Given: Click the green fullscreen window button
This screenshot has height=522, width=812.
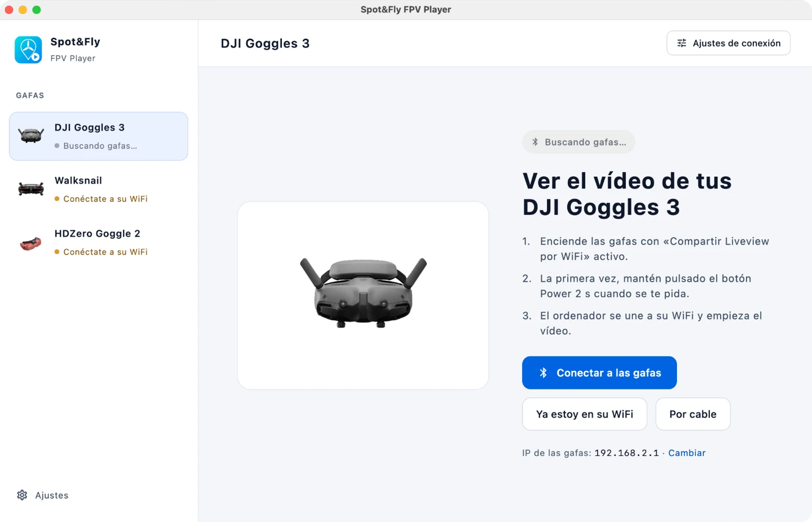Looking at the screenshot, I should click(x=37, y=9).
